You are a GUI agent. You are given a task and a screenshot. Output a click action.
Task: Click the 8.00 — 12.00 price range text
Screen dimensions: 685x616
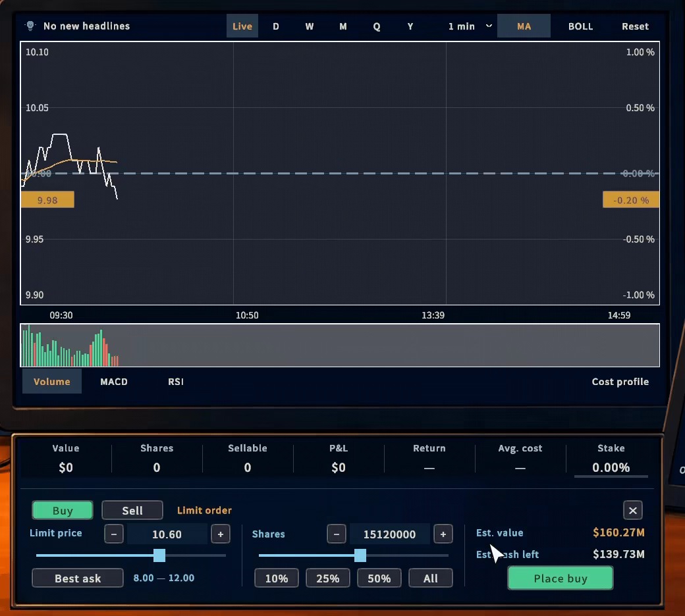pos(164,578)
